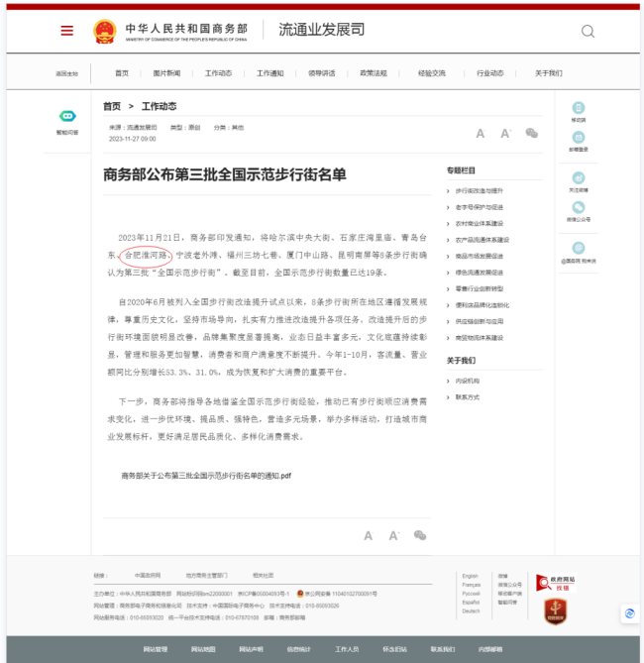Expand 老字号保护与促进 topic
Viewport: 644px width, 663px height.
point(479,207)
